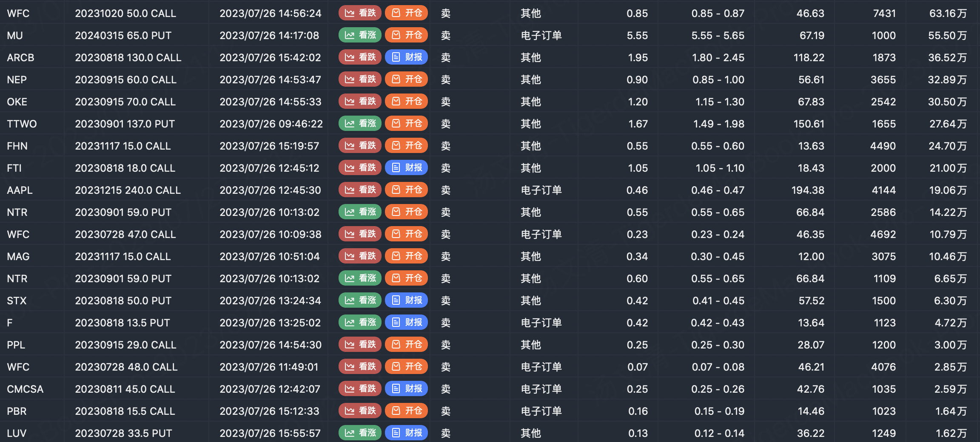Select contract 20230915 60.0 CALL
The height and width of the screenshot is (442, 980).
(x=125, y=80)
